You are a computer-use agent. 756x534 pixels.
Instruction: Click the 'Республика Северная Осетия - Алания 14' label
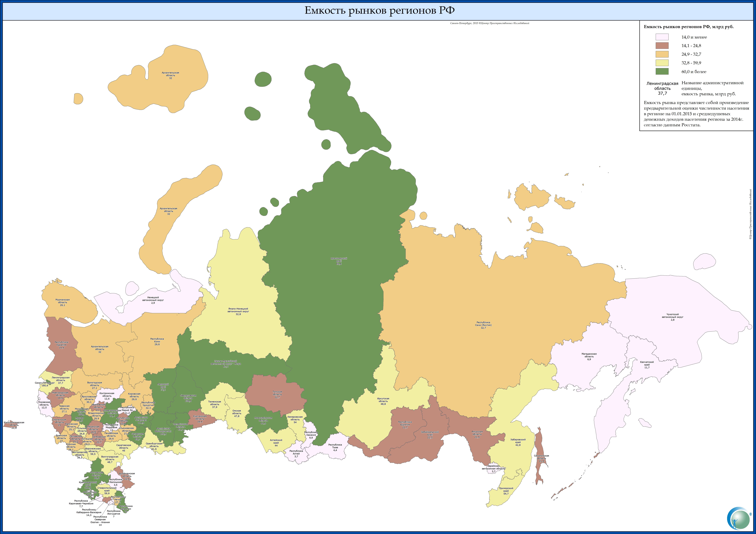point(100,521)
